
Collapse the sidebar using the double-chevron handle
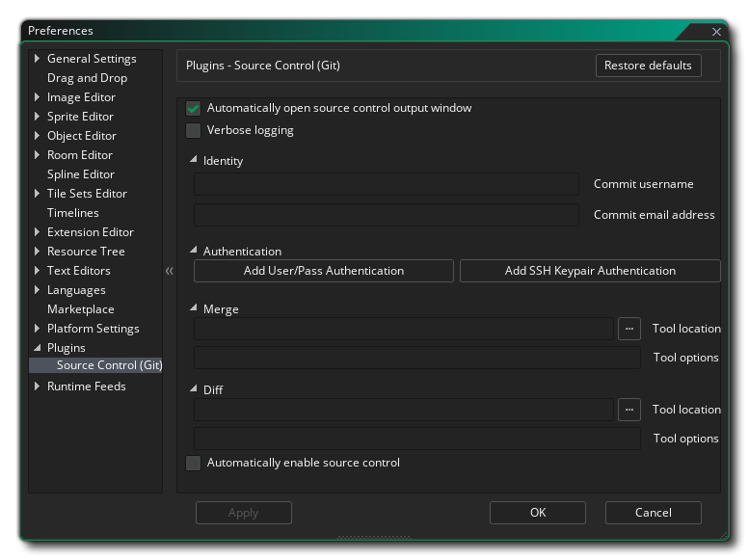[170, 271]
